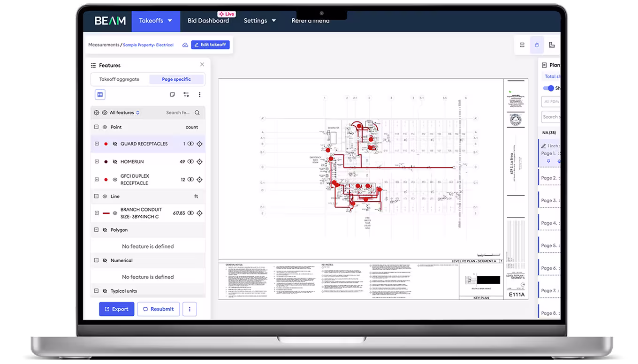Locate BRANCH CONDUIT with the target icon
638x364 pixels.
tap(199, 213)
